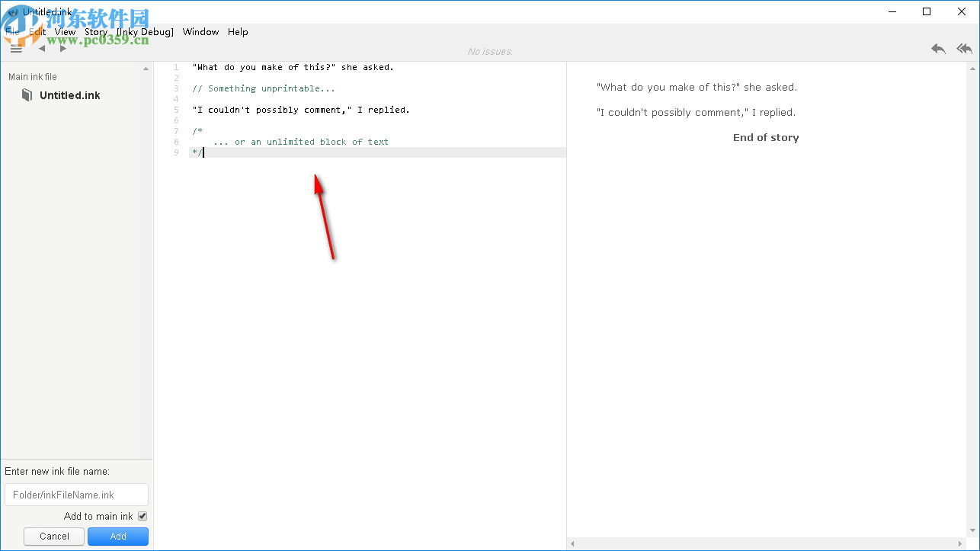The image size is (980, 551).
Task: Click the book icon beside Untitled.ink
Action: (27, 95)
